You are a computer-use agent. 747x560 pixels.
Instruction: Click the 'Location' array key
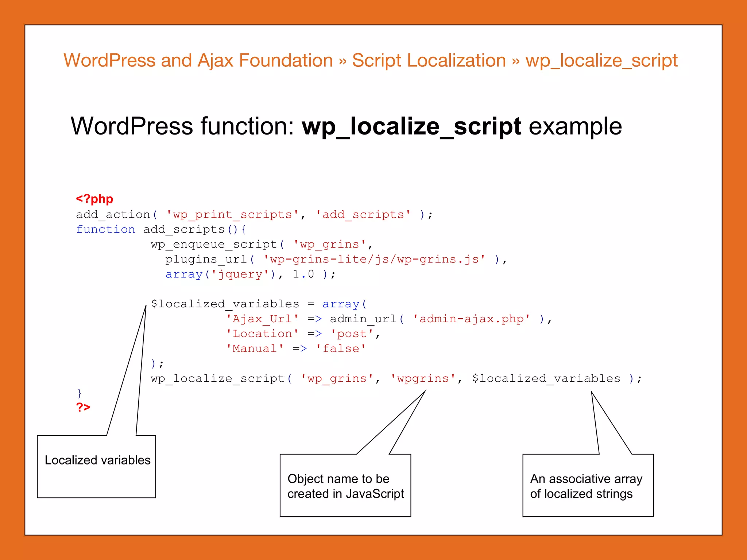click(x=262, y=334)
